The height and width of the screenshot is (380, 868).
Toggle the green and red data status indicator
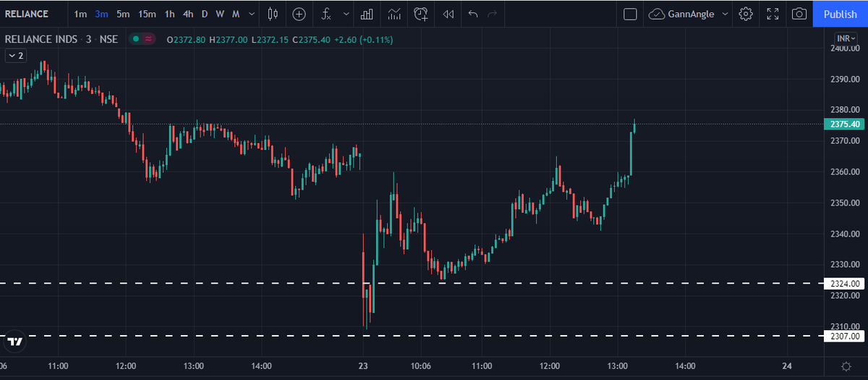pos(142,39)
